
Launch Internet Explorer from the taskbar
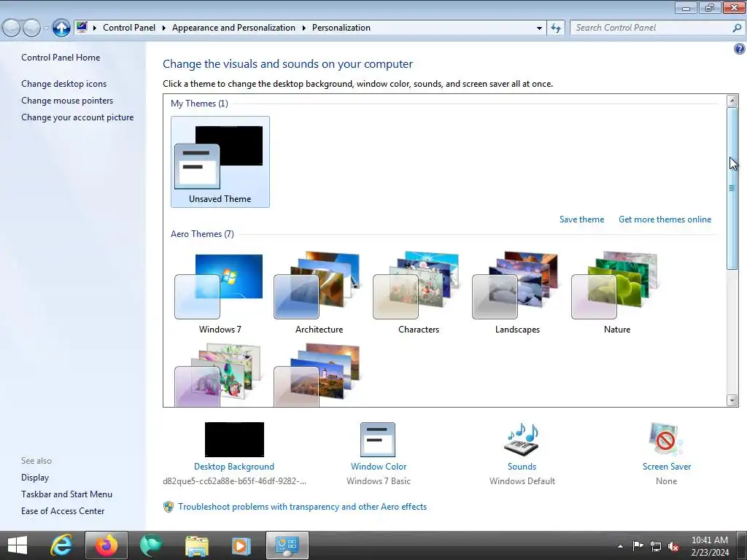(x=61, y=545)
